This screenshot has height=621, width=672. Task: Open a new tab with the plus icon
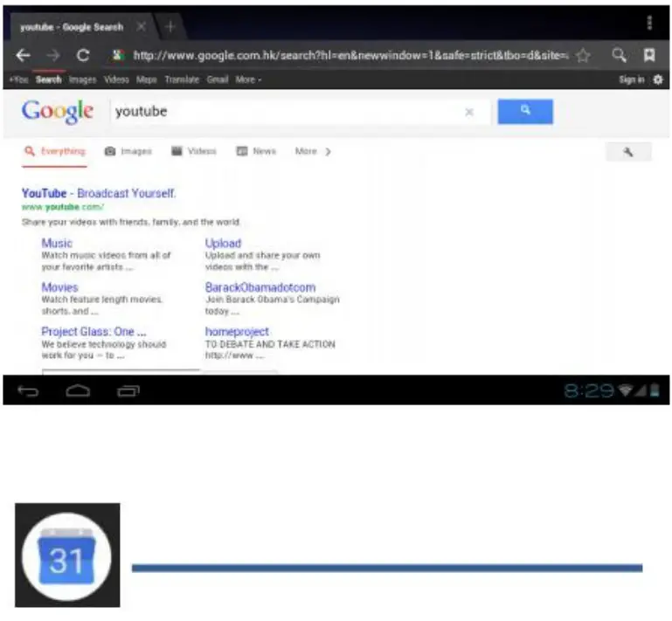(170, 26)
